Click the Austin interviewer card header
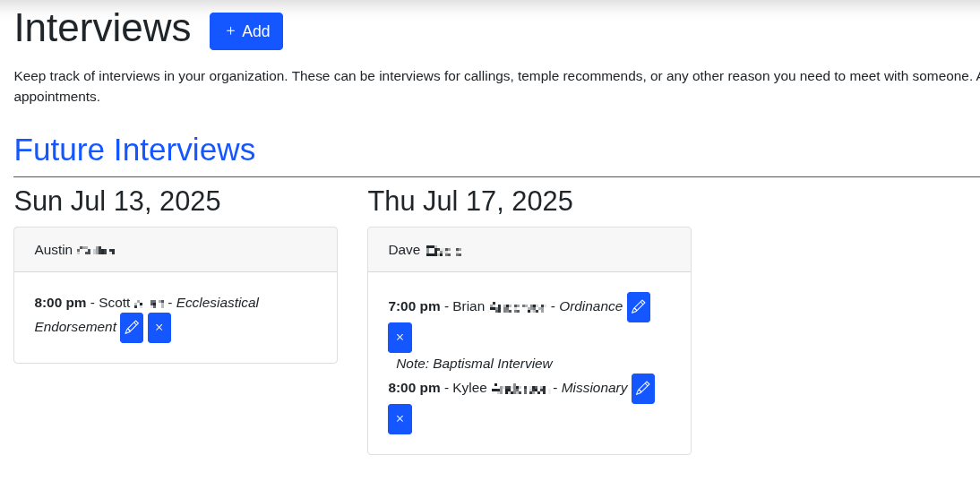This screenshot has width=980, height=481. click(x=176, y=250)
